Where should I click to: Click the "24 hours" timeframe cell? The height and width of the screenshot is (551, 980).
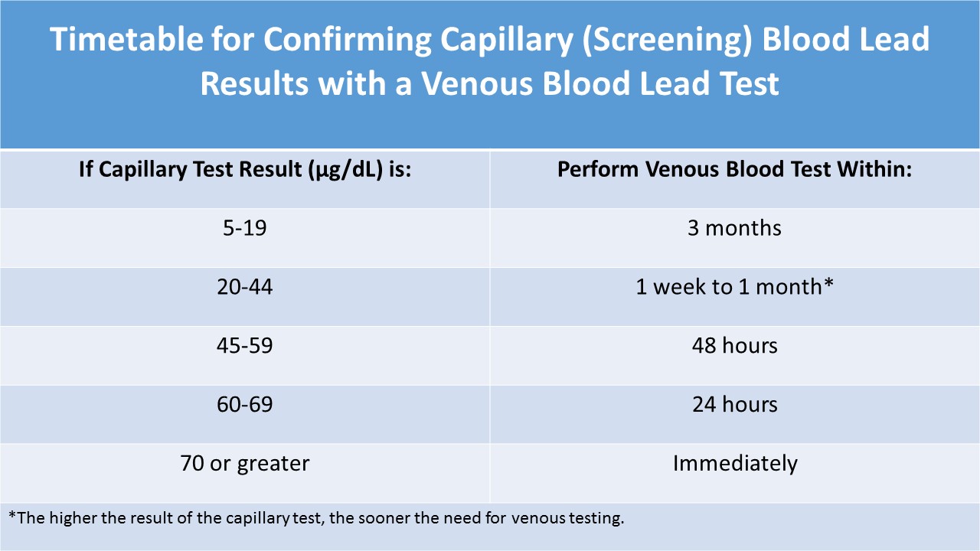click(x=734, y=404)
